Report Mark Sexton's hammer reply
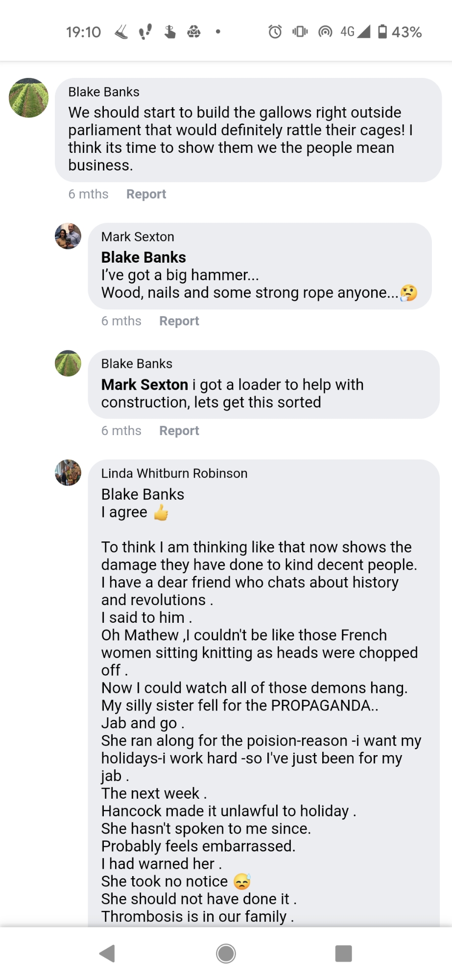Image resolution: width=452 pixels, height=980 pixels. tap(179, 321)
